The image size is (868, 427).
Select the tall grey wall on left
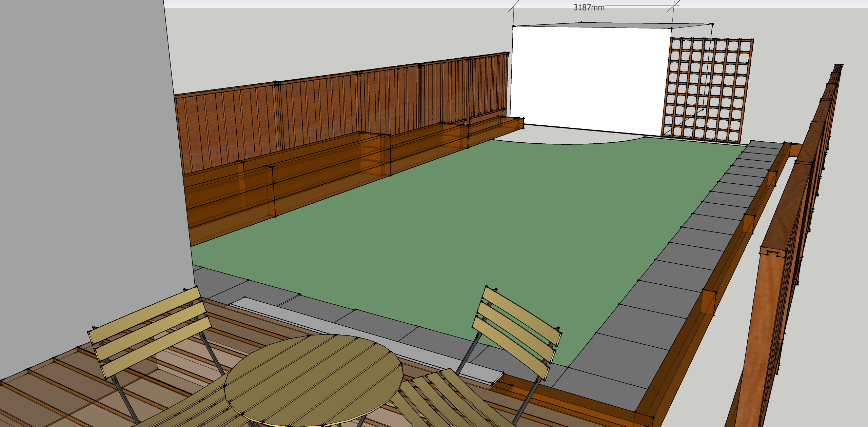pyautogui.click(x=85, y=152)
